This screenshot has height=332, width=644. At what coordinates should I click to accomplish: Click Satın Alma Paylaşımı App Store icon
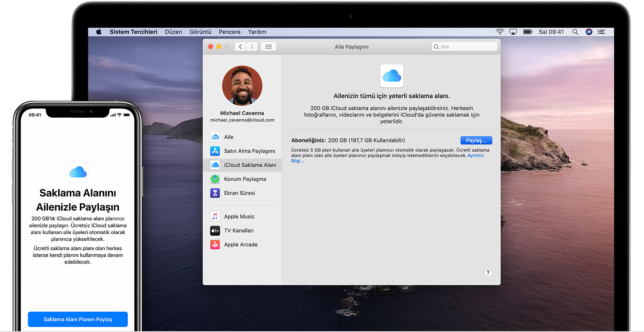tap(215, 151)
